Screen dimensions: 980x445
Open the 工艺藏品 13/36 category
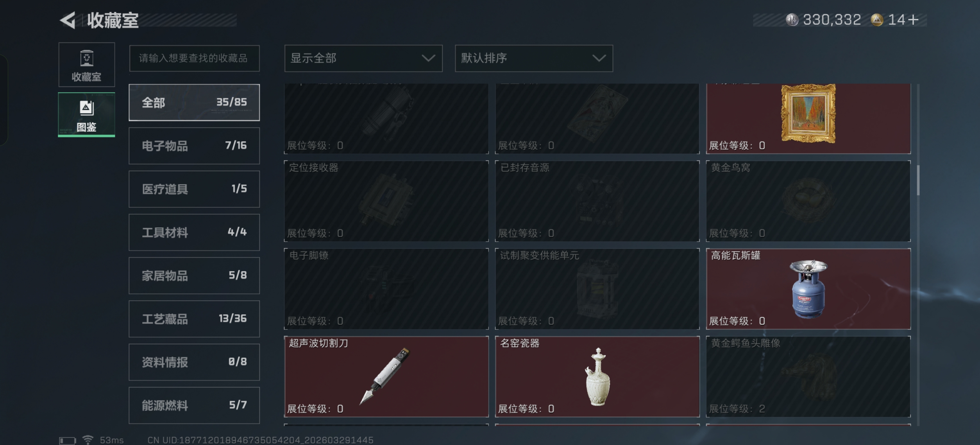tap(194, 319)
